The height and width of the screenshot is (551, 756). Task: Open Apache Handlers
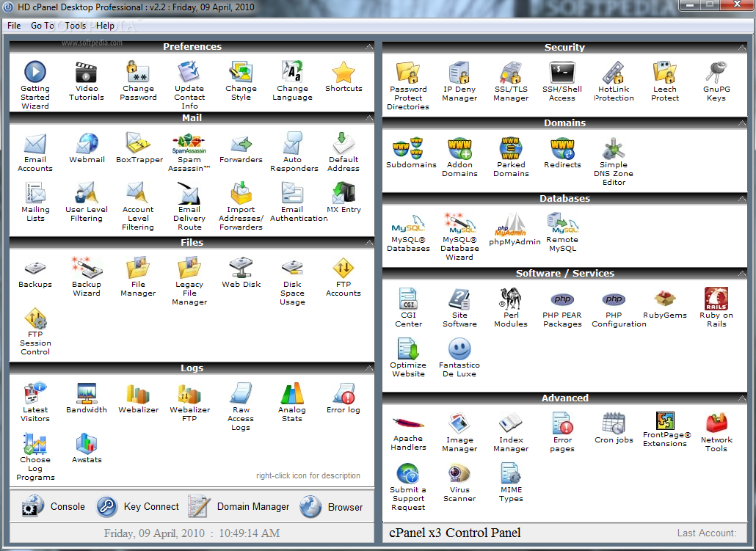coord(408,423)
